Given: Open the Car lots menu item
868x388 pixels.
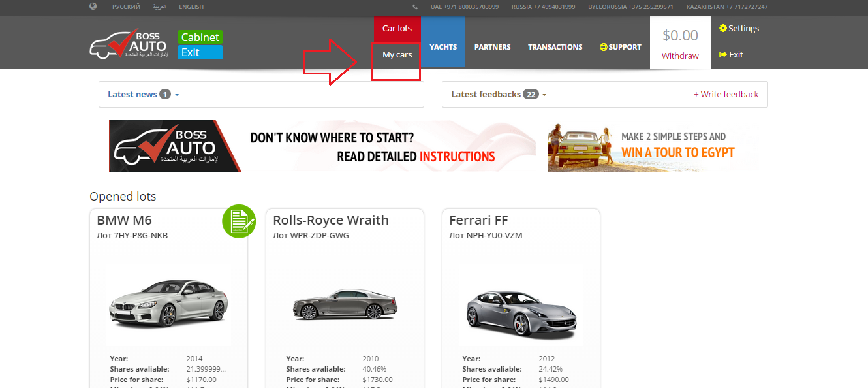Looking at the screenshot, I should (x=397, y=29).
